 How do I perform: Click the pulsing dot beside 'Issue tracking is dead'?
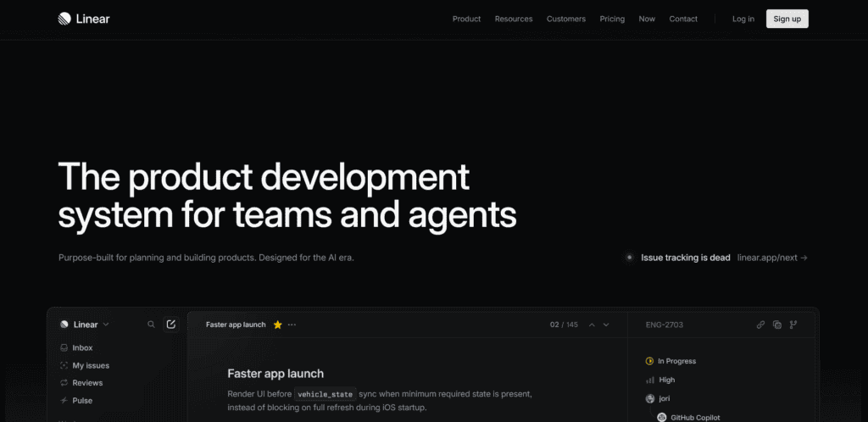click(630, 257)
